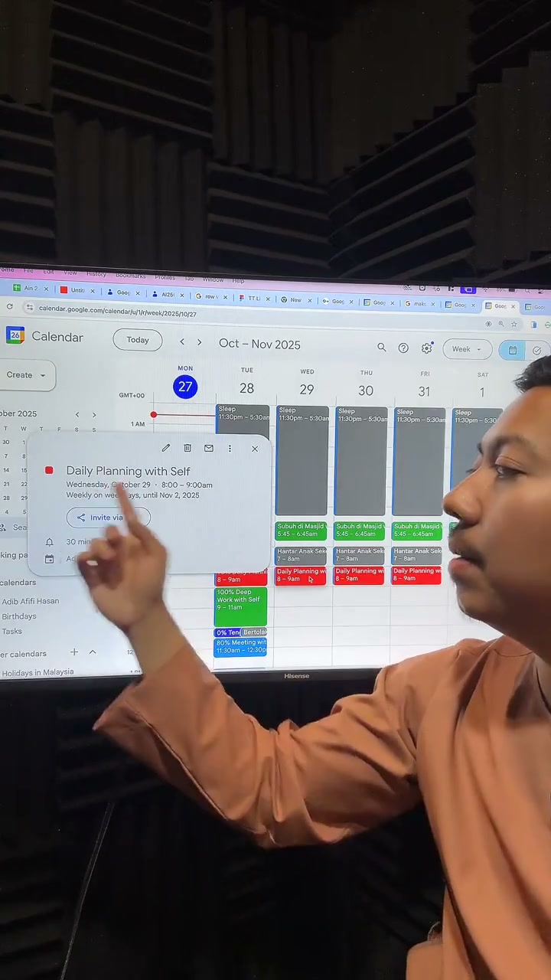The image size is (551, 980).
Task: Select Friday 31 date header
Action: coord(425,391)
